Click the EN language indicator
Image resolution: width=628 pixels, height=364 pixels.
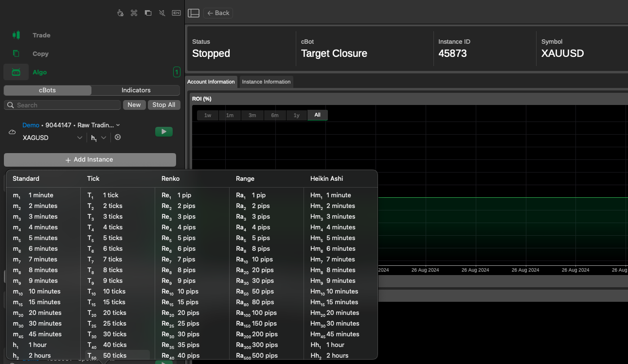(x=176, y=13)
